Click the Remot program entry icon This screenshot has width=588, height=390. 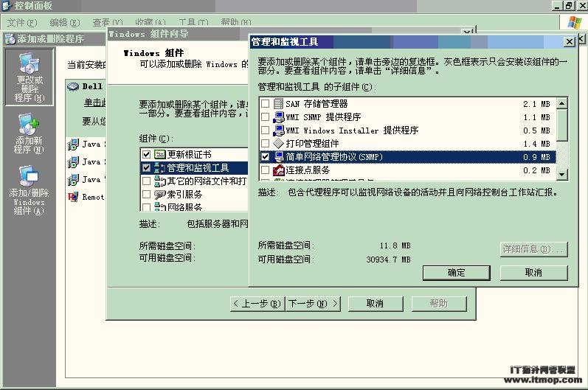coord(73,197)
